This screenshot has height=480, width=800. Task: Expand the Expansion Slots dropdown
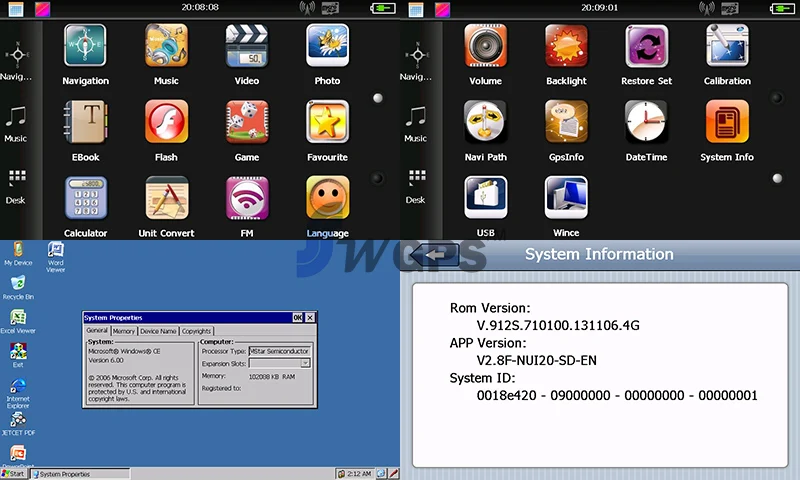click(x=305, y=363)
